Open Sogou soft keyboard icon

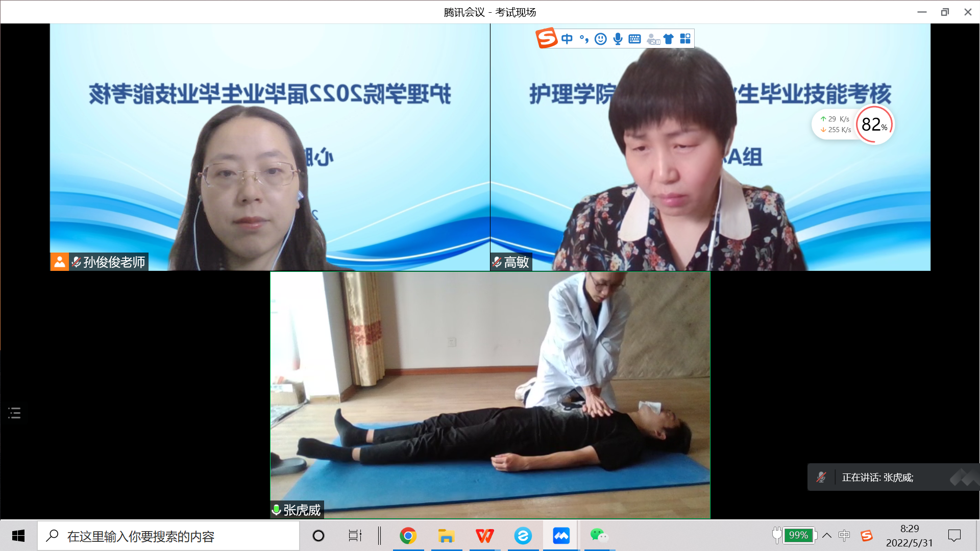634,39
